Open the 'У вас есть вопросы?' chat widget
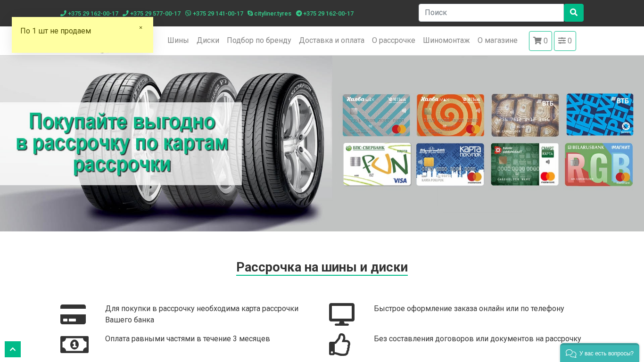644x362 pixels. pos(600,353)
